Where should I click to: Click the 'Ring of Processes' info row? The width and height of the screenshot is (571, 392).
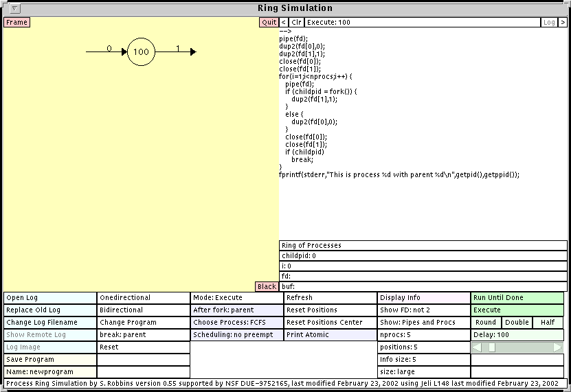tap(423, 246)
